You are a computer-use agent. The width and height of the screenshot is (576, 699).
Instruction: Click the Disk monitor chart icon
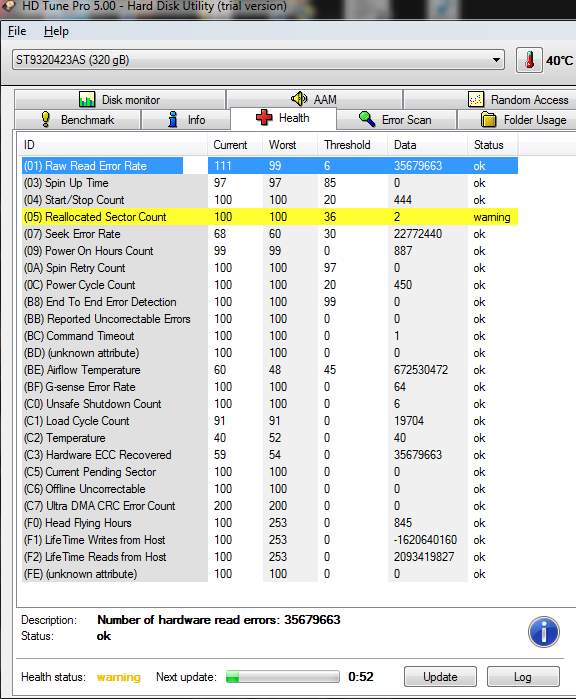(87, 99)
